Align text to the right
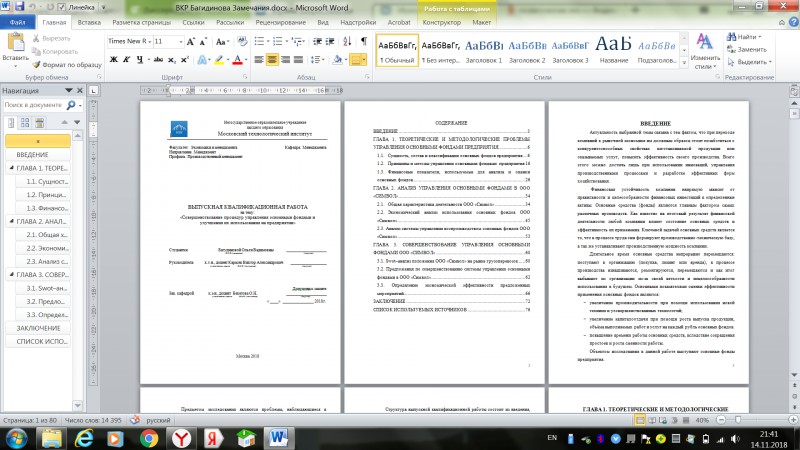This screenshot has height=450, width=800. (285, 60)
